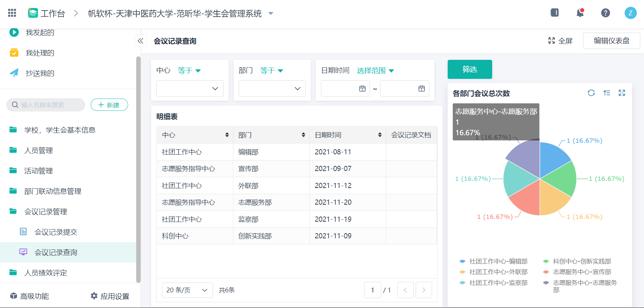Open the apps grid launcher icon

click(x=12, y=13)
